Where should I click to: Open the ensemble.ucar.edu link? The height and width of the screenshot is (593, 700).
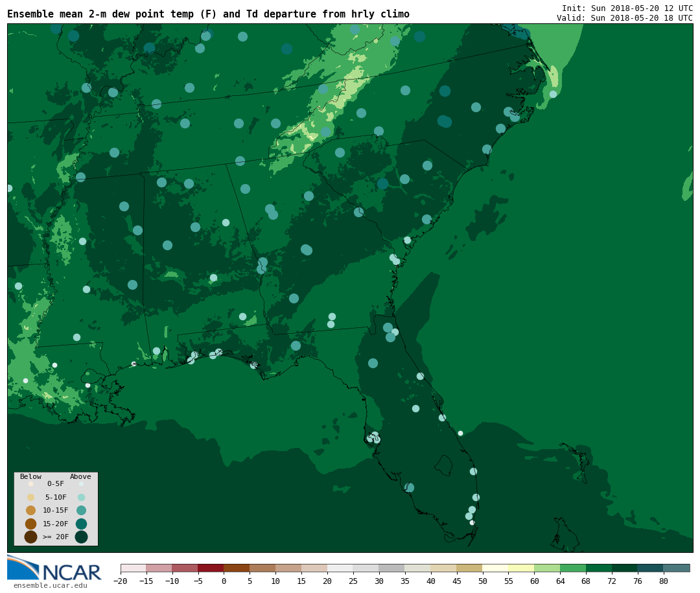[50, 586]
